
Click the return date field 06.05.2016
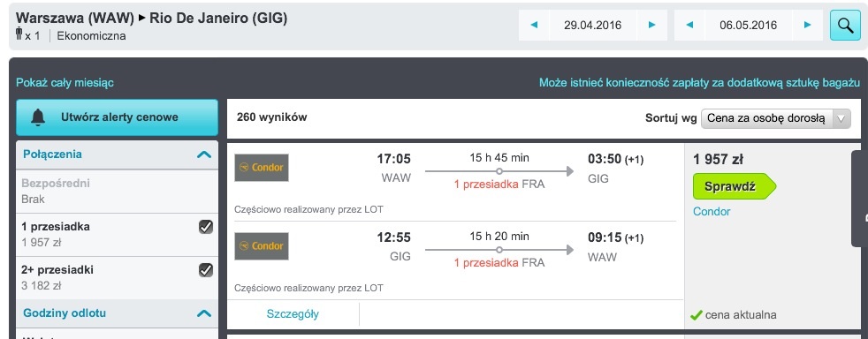click(x=749, y=25)
